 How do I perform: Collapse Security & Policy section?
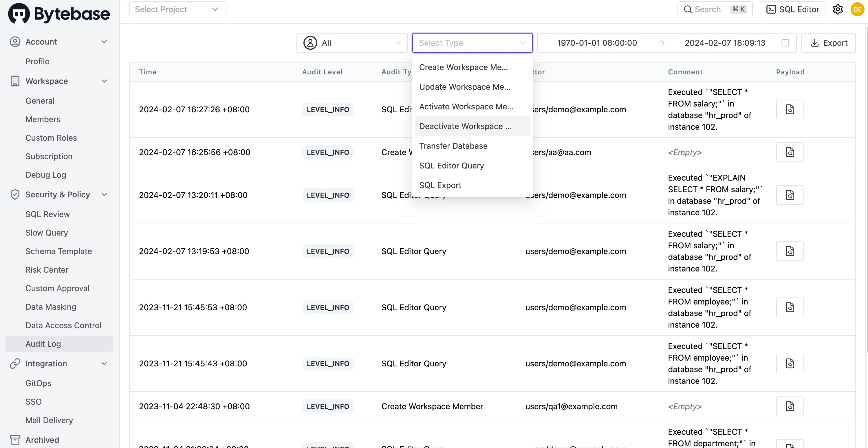coord(104,194)
